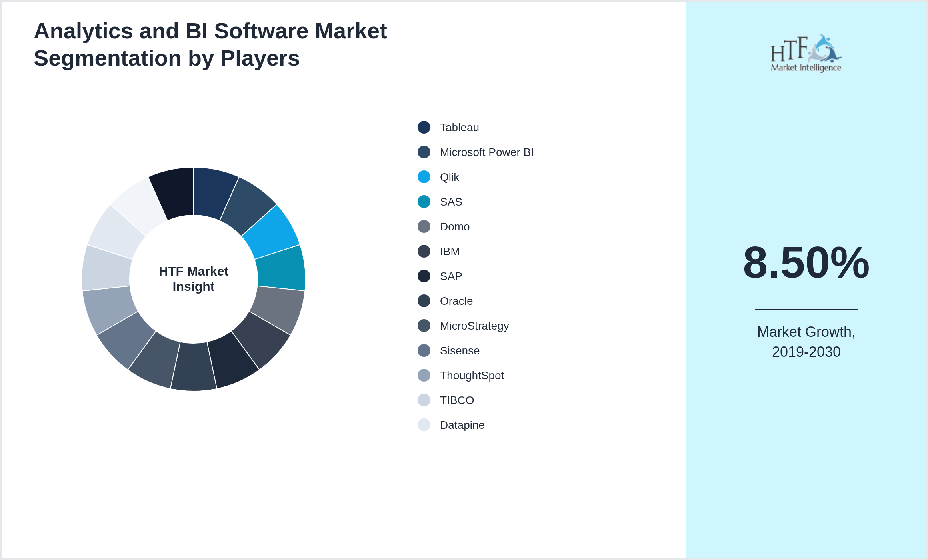
Task: Select the Domo legend label
Action: [455, 226]
